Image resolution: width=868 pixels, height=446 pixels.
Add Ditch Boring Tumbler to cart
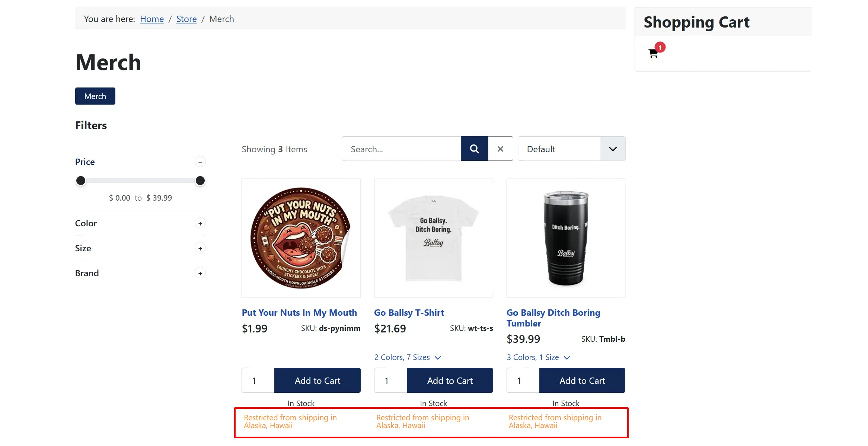(x=582, y=380)
